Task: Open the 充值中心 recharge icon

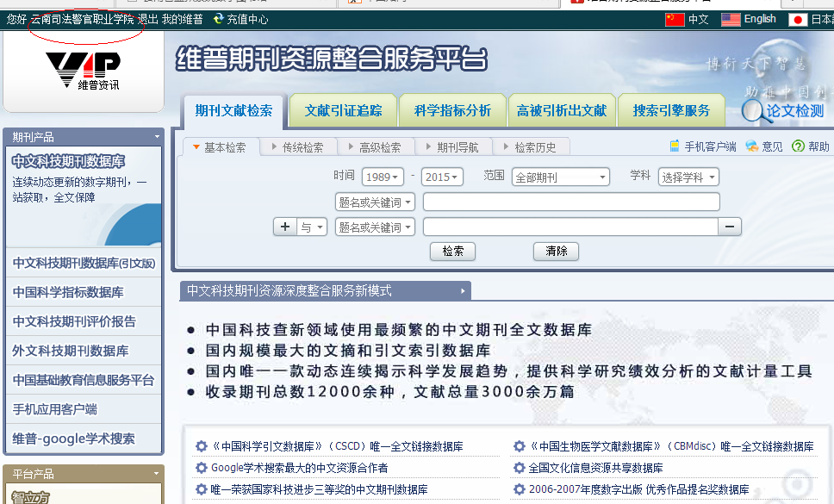Action: [x=218, y=19]
